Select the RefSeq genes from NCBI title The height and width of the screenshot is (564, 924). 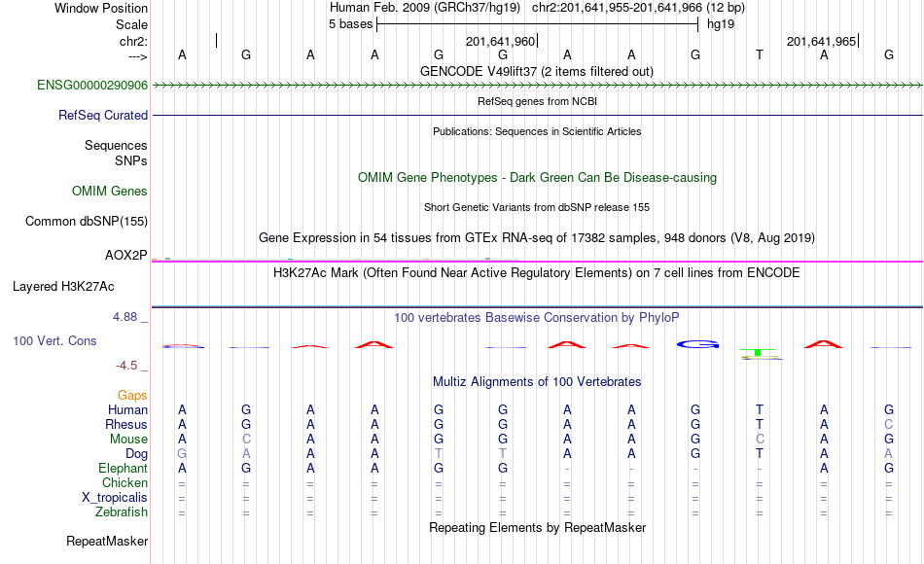tap(537, 101)
